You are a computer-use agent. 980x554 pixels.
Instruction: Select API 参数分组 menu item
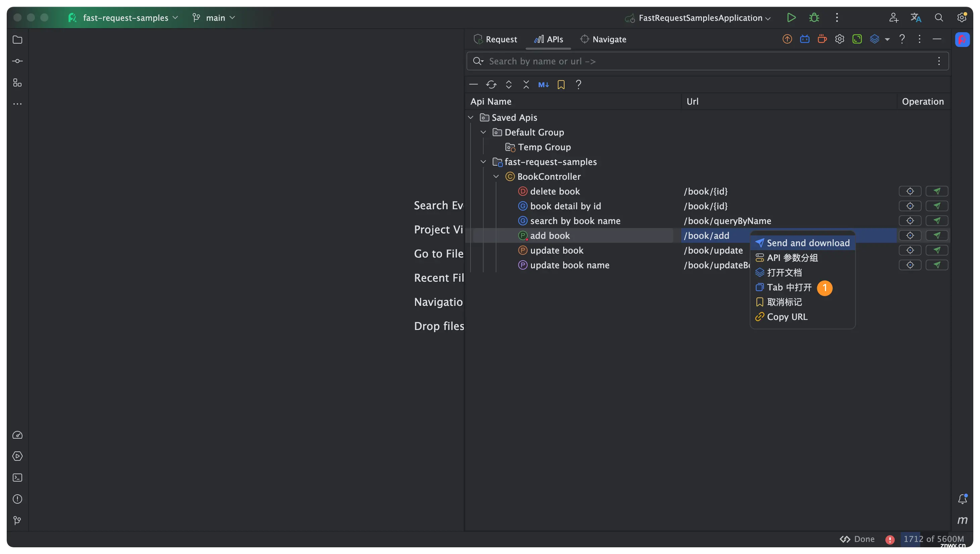point(792,258)
